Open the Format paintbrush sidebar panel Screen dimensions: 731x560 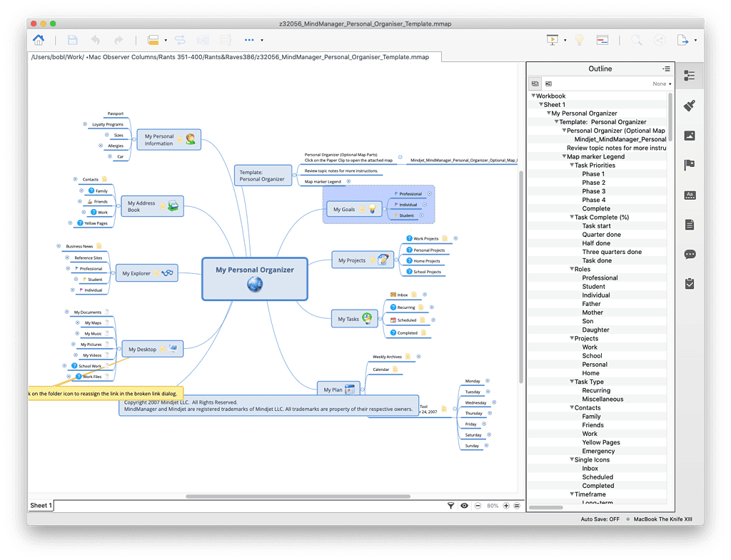click(x=689, y=106)
